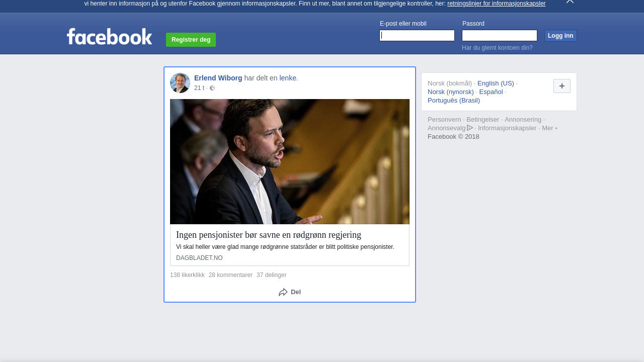View the 28 kommentarer on the post

(230, 275)
